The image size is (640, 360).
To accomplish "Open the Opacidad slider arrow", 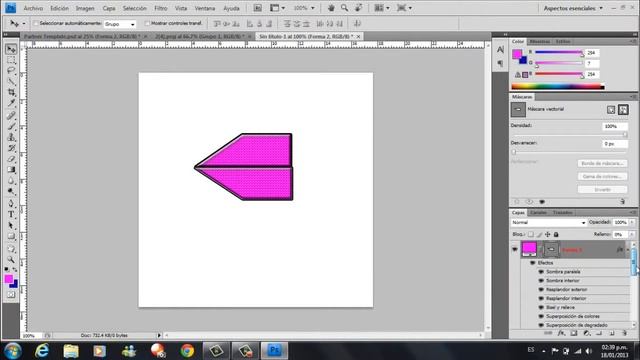I will tap(632, 222).
